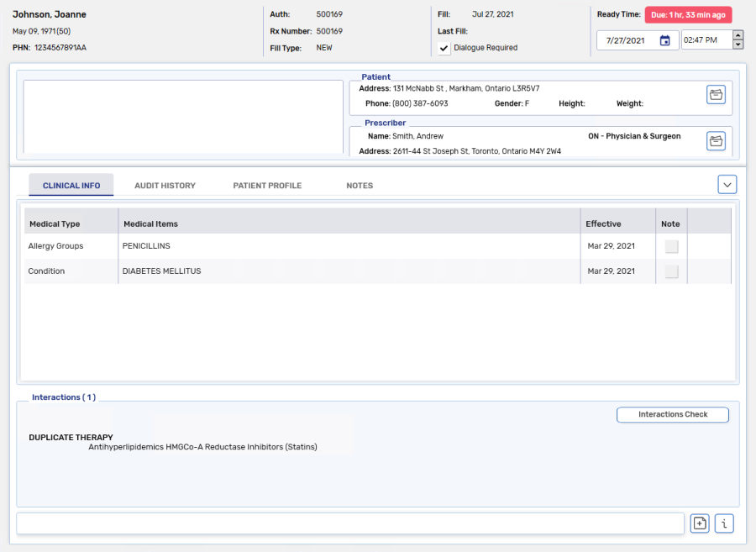This screenshot has height=552, width=756.
Task: Click the calendar icon in the date field
Action: pyautogui.click(x=664, y=40)
